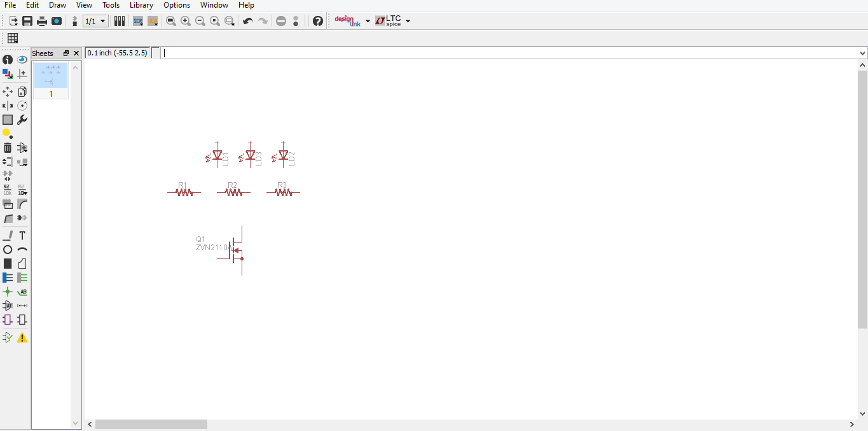This screenshot has width=868, height=431.
Task: Select the Move tool
Action: point(8,92)
